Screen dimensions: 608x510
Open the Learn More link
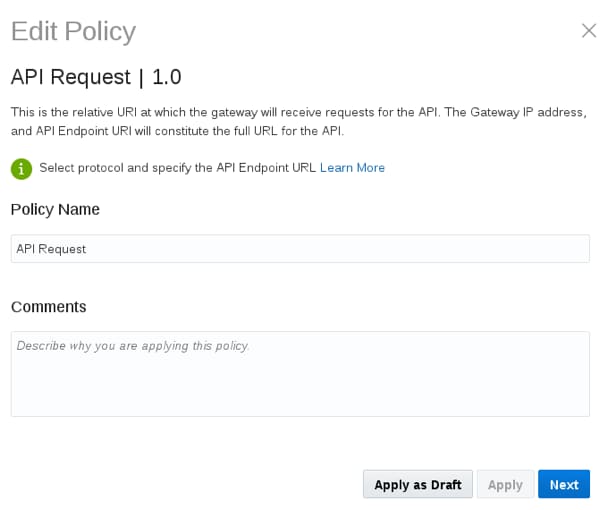click(352, 168)
